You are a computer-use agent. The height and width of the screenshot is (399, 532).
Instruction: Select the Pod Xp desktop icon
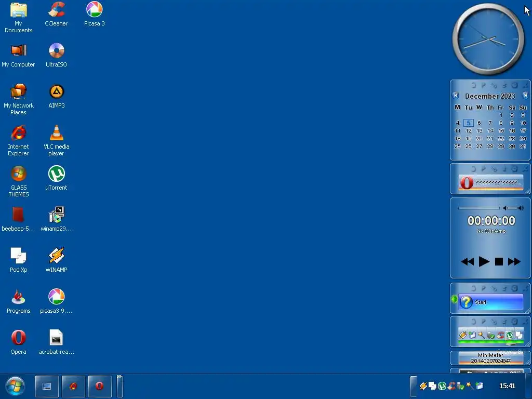[x=18, y=261]
